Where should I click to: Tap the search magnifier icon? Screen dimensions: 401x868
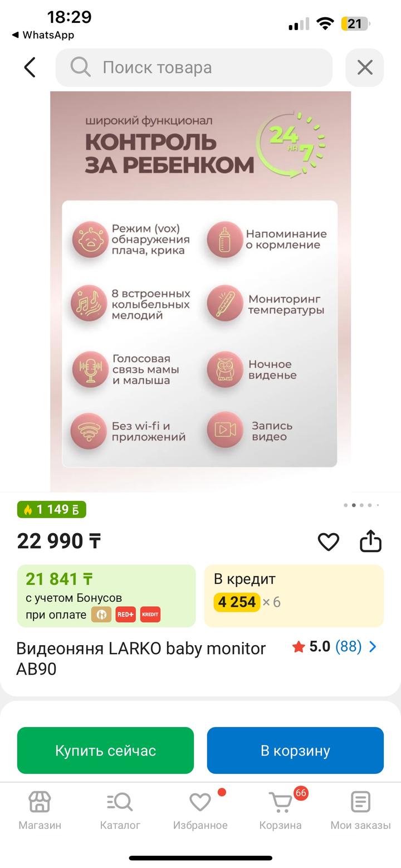(80, 67)
